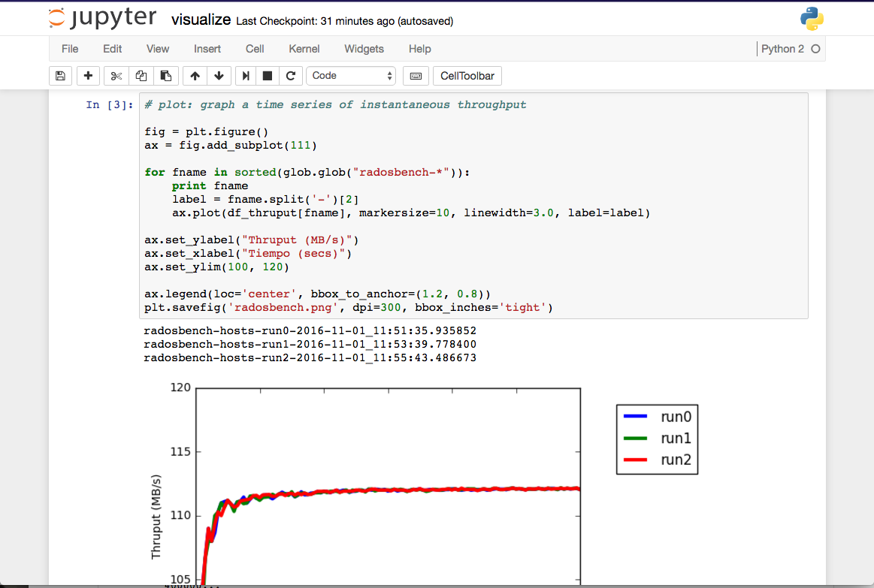Open the Kernel menu

pyautogui.click(x=304, y=49)
